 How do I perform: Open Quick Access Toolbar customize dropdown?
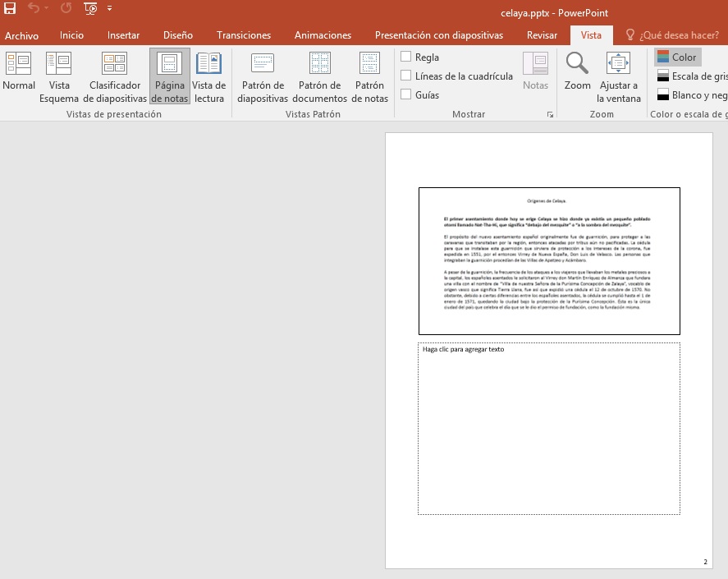(x=110, y=10)
